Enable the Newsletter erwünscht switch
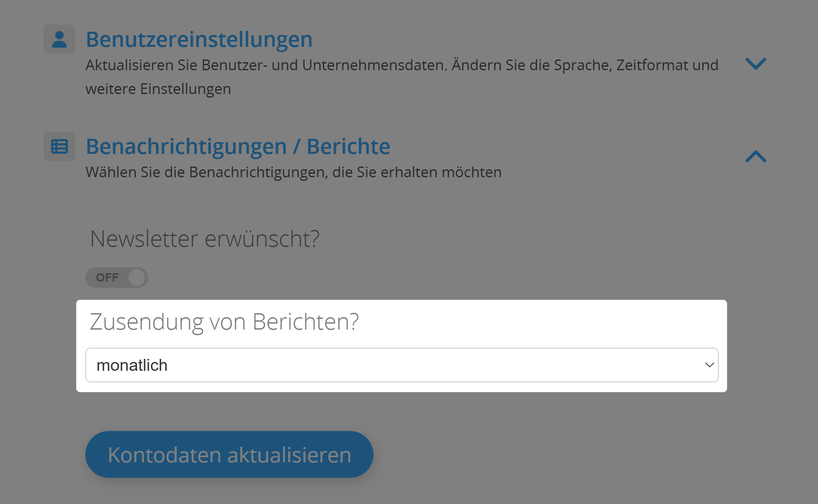The width and height of the screenshot is (818, 504). [x=117, y=277]
